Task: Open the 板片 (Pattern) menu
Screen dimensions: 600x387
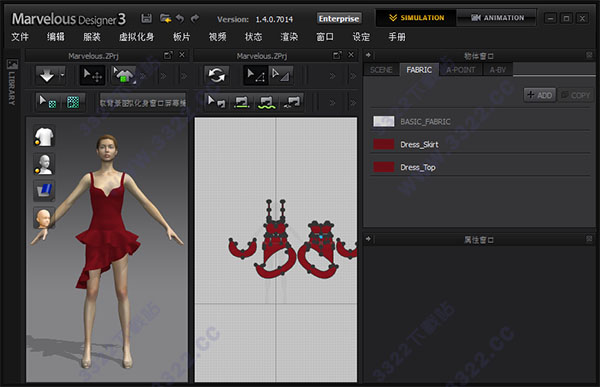Action: point(181,37)
